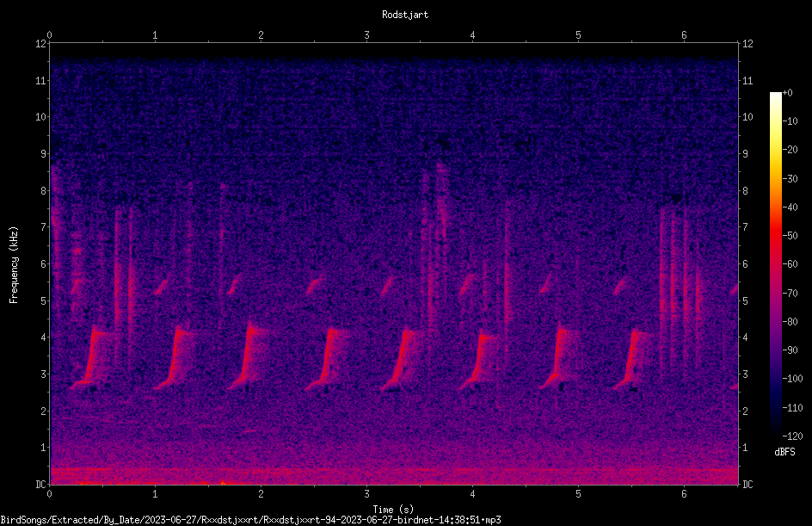Click the 10 kHz label on right axis
The width and height of the screenshot is (812, 526).
(x=747, y=117)
